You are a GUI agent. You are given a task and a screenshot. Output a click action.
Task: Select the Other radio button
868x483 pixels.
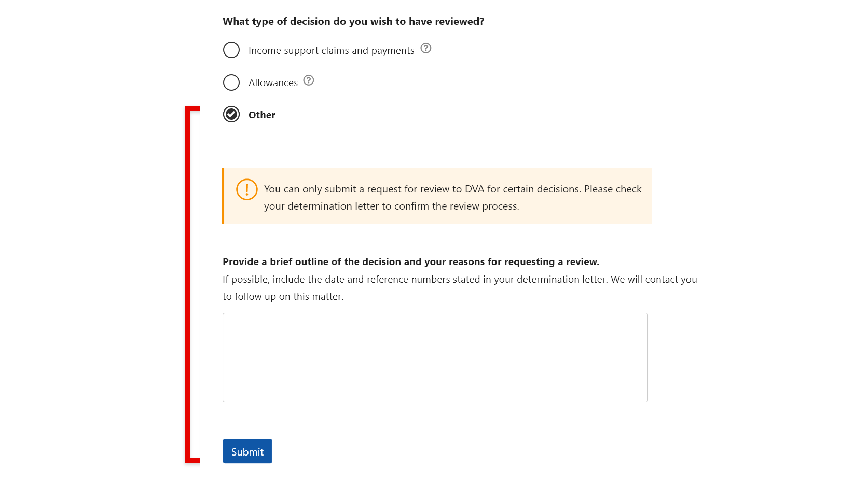click(231, 114)
